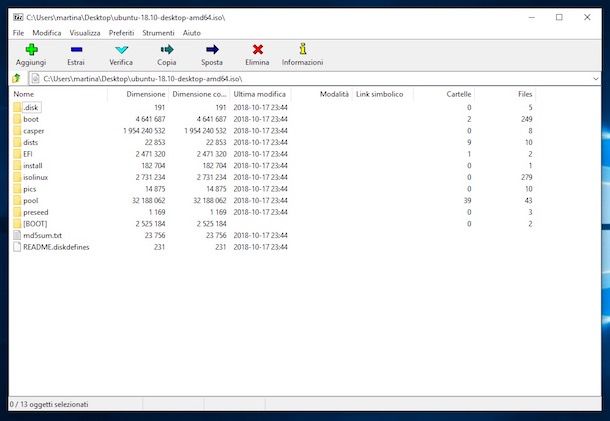
Task: Open the Aiuto menu
Action: [192, 33]
